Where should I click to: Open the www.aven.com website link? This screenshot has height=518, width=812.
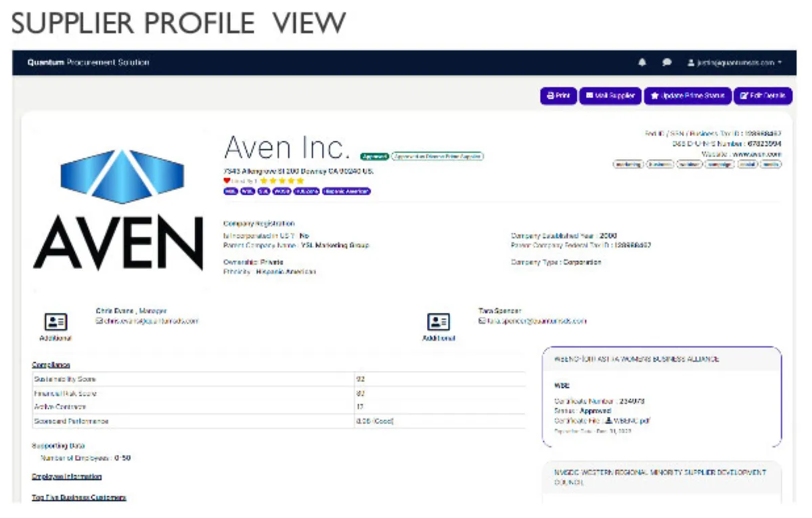tap(757, 154)
